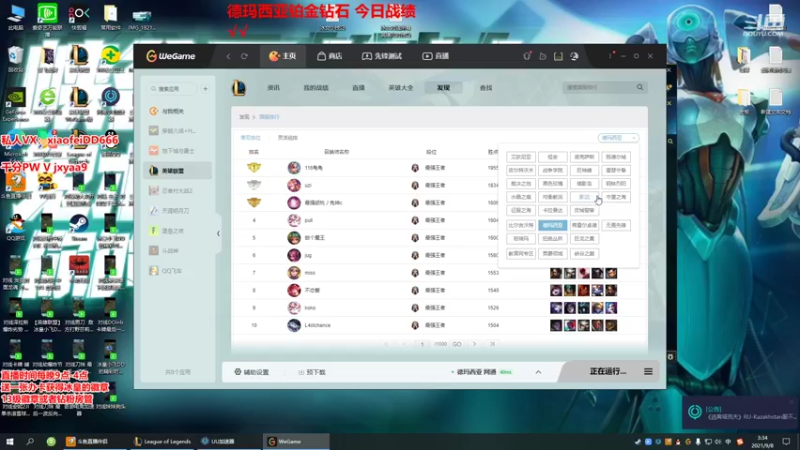Open player miss in rank 7 row
800x450 pixels.
pyautogui.click(x=310, y=273)
